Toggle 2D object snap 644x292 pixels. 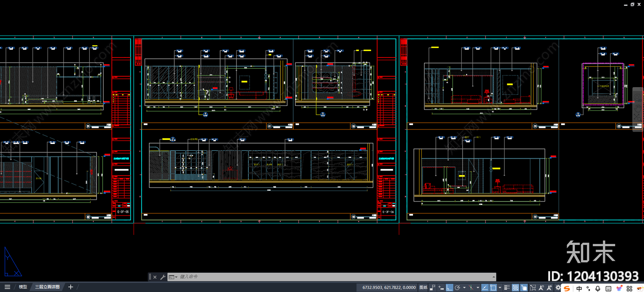[493, 288]
